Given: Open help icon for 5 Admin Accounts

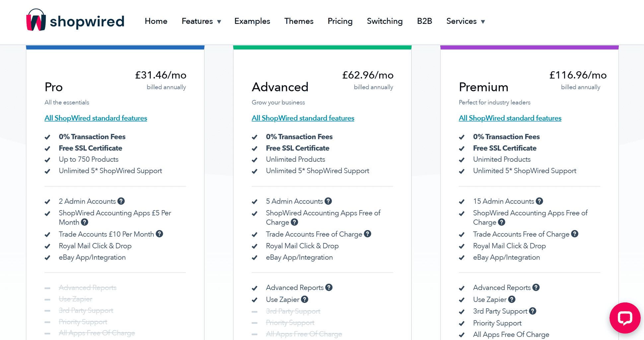Looking at the screenshot, I should click(328, 201).
